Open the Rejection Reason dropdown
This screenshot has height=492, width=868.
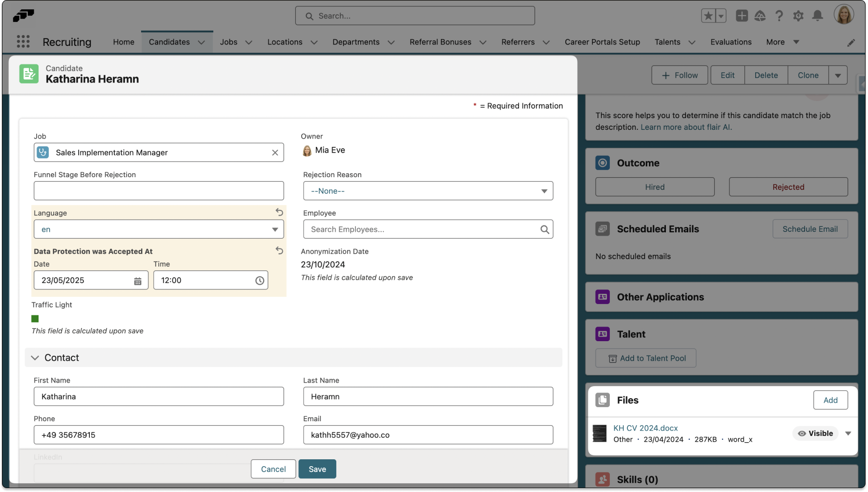click(x=428, y=191)
